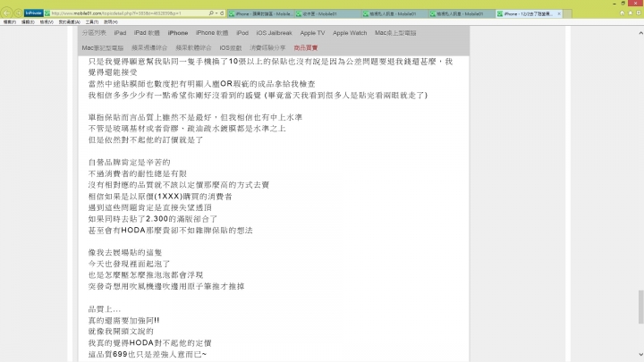Close the active iPhone 12/2 tab
This screenshot has height=362, width=644.
click(x=559, y=13)
